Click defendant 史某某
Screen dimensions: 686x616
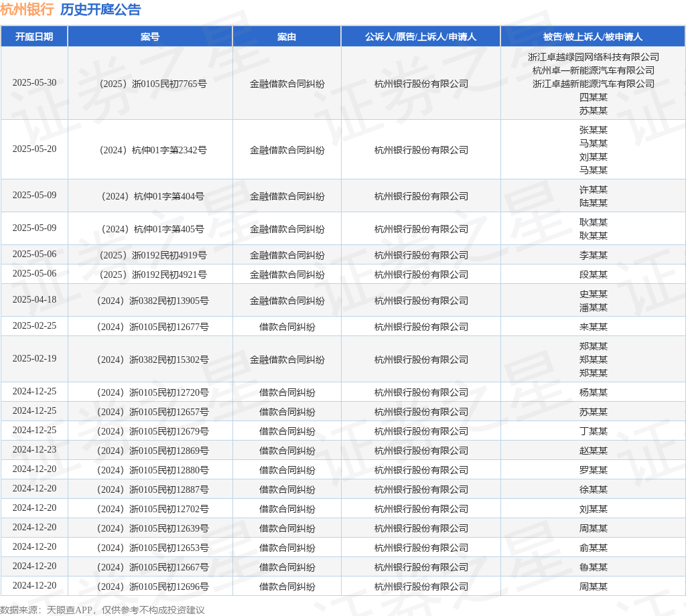[x=594, y=294]
